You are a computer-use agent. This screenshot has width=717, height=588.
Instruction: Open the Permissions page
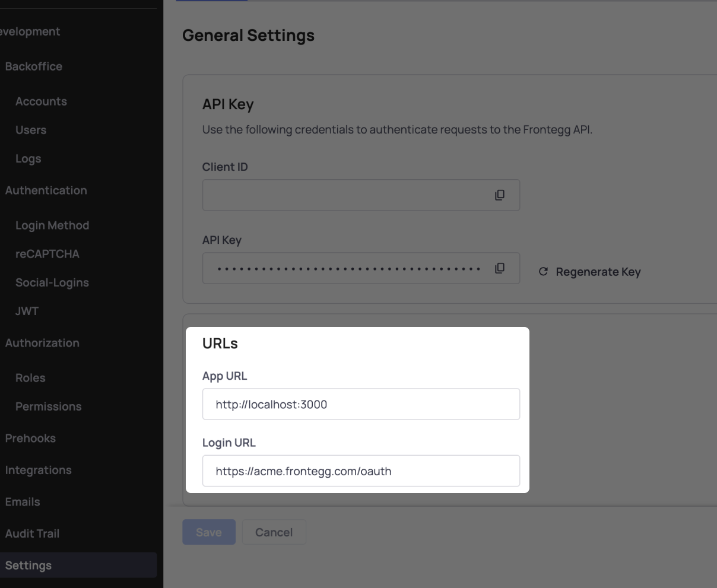[x=48, y=406]
